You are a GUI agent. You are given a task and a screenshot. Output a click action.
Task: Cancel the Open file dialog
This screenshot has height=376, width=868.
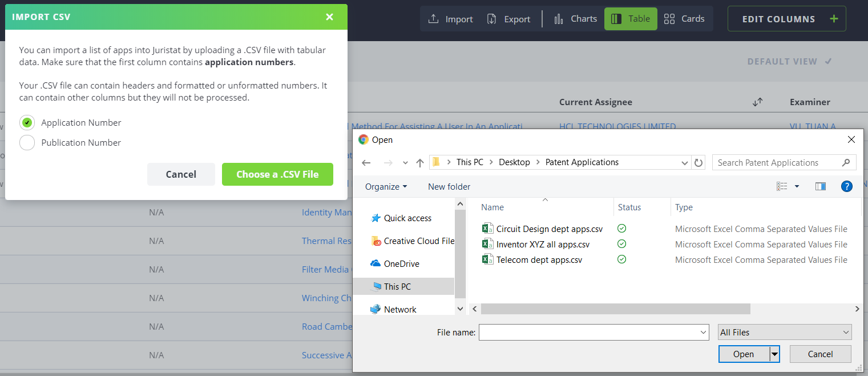821,354
